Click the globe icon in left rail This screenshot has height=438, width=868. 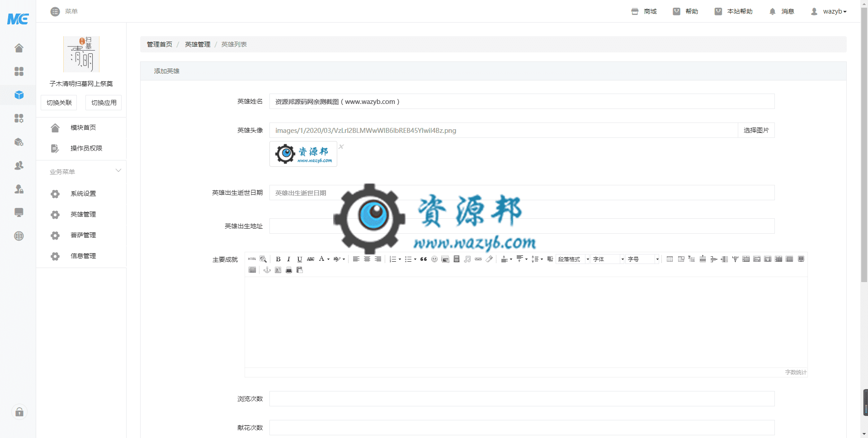(x=19, y=236)
